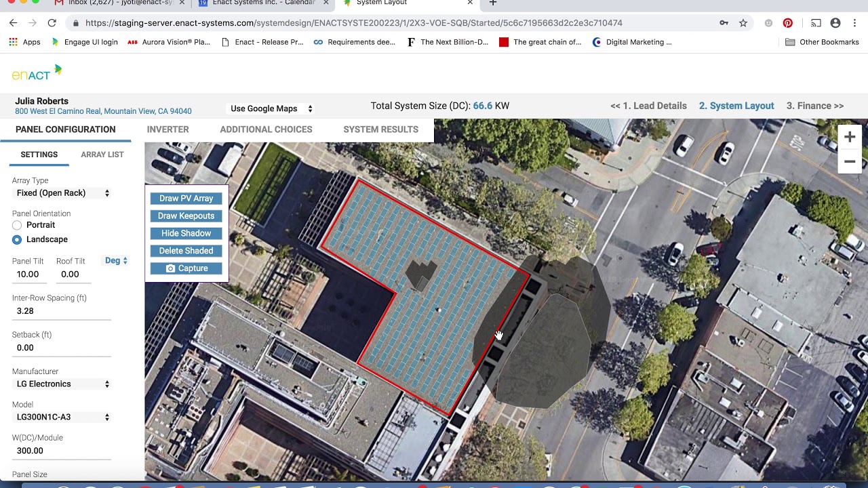Screen dimensions: 868x488
Task: Open Requirements dee... bookmark
Action: (x=355, y=42)
